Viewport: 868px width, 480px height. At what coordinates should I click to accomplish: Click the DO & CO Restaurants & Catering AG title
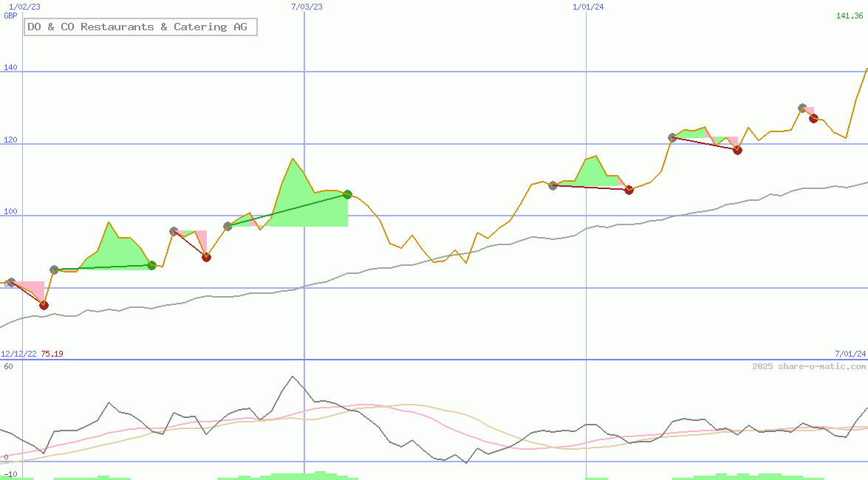click(x=140, y=27)
